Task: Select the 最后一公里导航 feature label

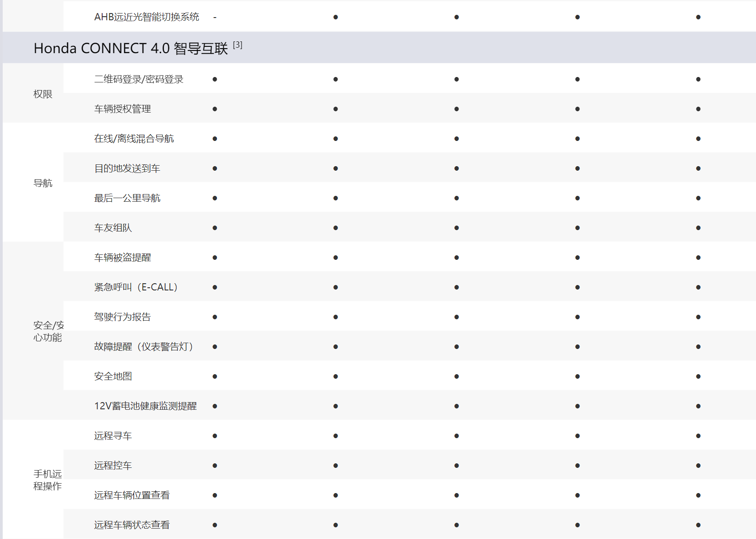Action: coord(127,198)
